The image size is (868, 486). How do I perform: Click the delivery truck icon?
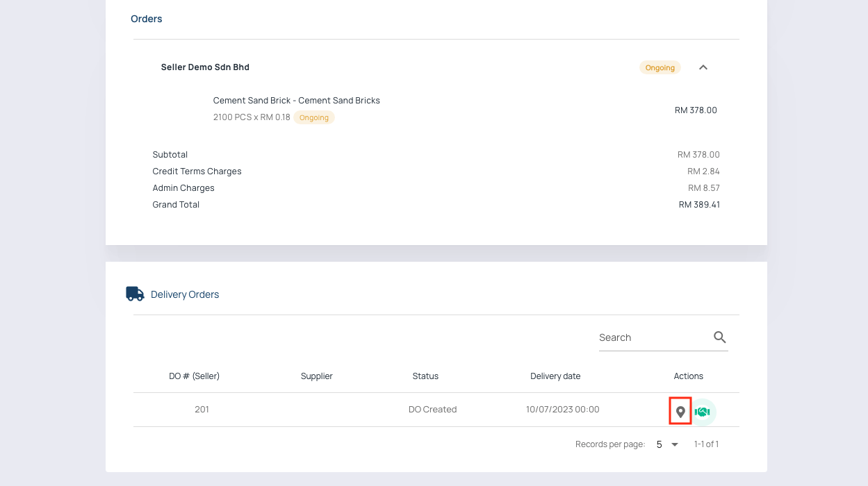(135, 294)
